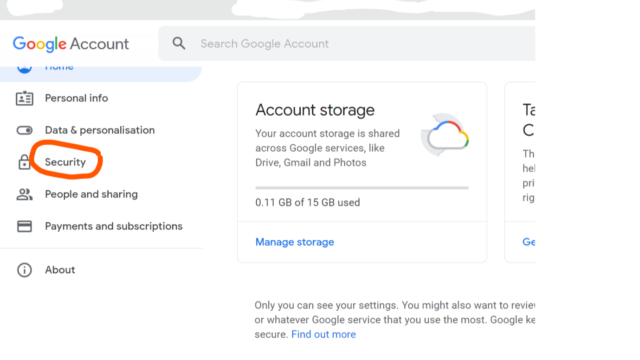The image size is (640, 360).
Task: Click the search magnifier icon
Action: pos(179,43)
